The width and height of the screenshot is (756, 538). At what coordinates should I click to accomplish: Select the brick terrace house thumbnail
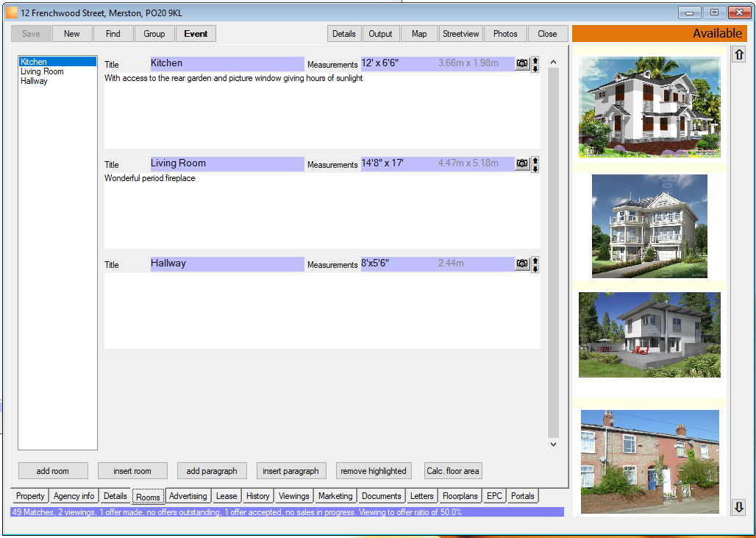click(649, 461)
